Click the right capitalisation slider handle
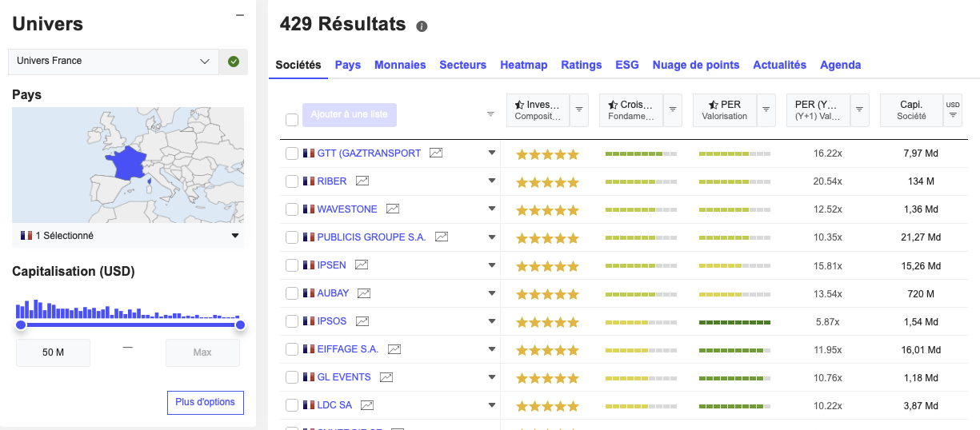The image size is (980, 430). [240, 324]
